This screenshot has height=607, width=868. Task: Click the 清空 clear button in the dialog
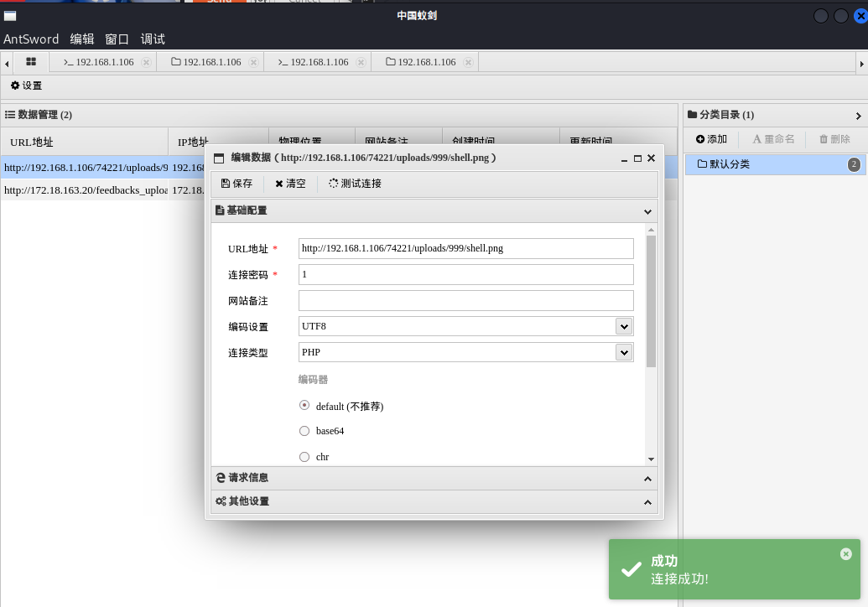pyautogui.click(x=290, y=183)
